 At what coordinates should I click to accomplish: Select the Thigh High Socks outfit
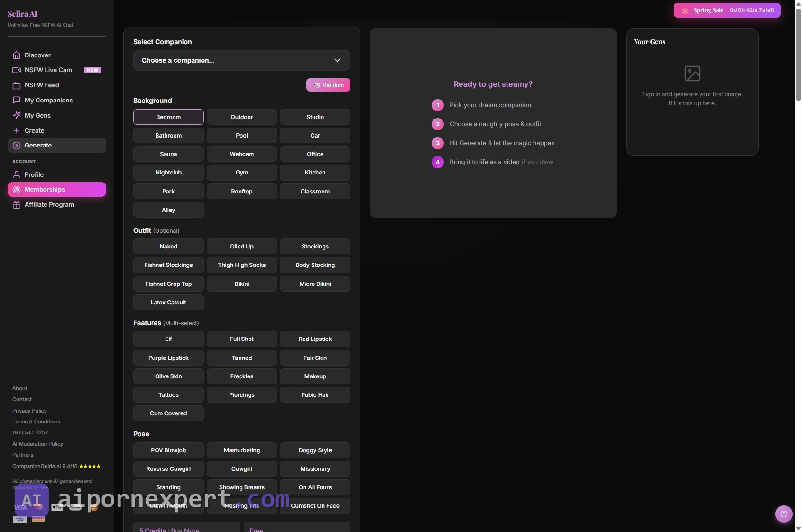pos(242,265)
